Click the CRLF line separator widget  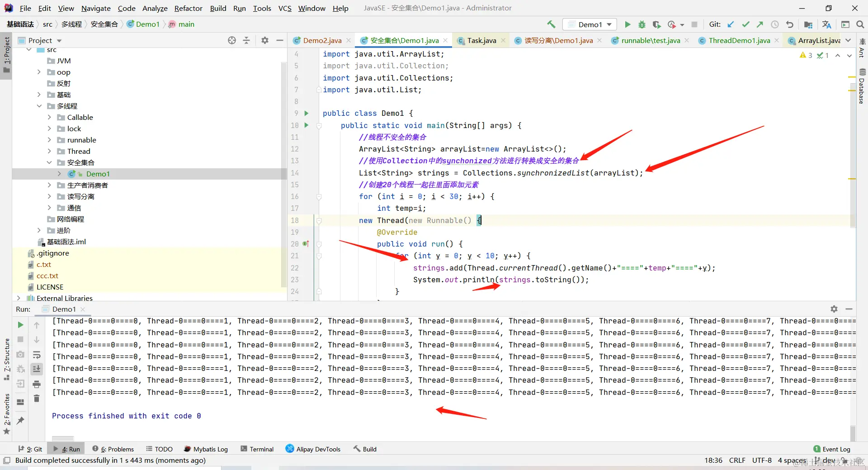[x=737, y=460]
